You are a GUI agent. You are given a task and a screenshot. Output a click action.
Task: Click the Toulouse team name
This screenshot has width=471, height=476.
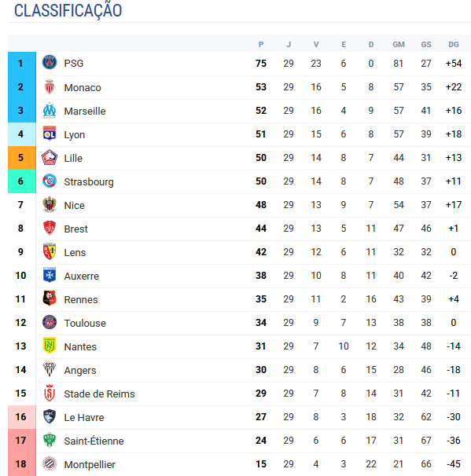pos(85,323)
